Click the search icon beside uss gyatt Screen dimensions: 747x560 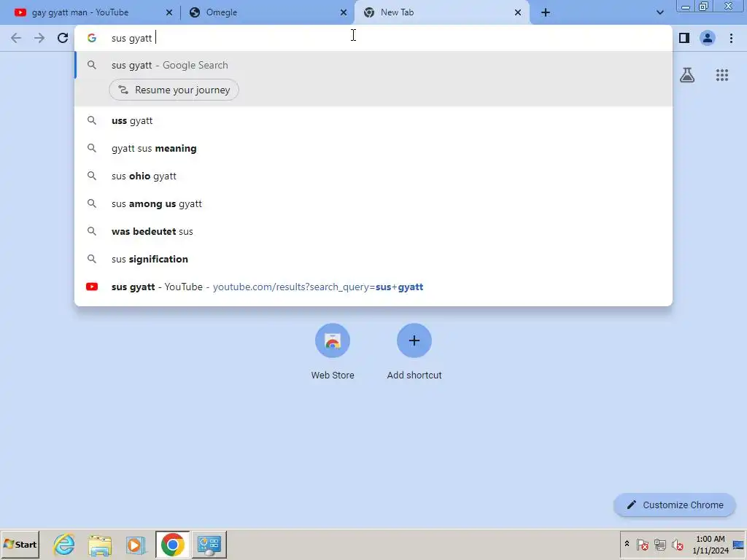click(x=92, y=121)
